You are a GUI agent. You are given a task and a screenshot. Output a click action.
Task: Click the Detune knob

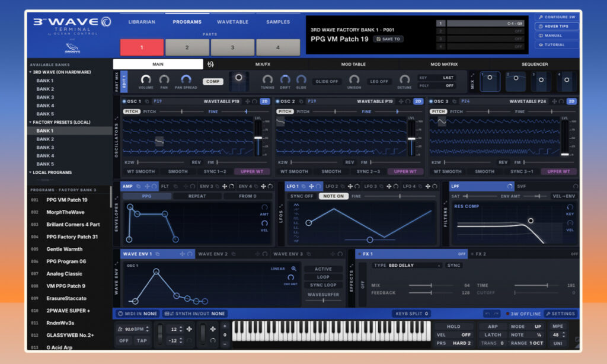pos(404,79)
